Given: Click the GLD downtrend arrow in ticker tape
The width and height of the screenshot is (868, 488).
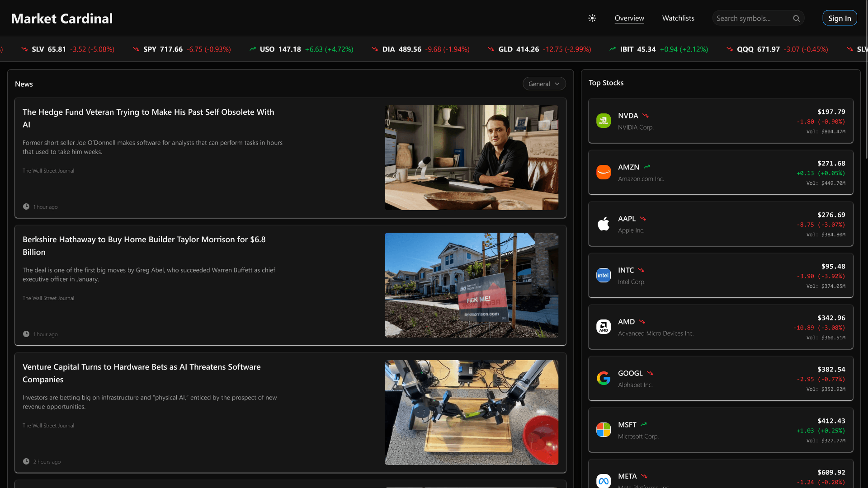Looking at the screenshot, I should click(x=491, y=49).
